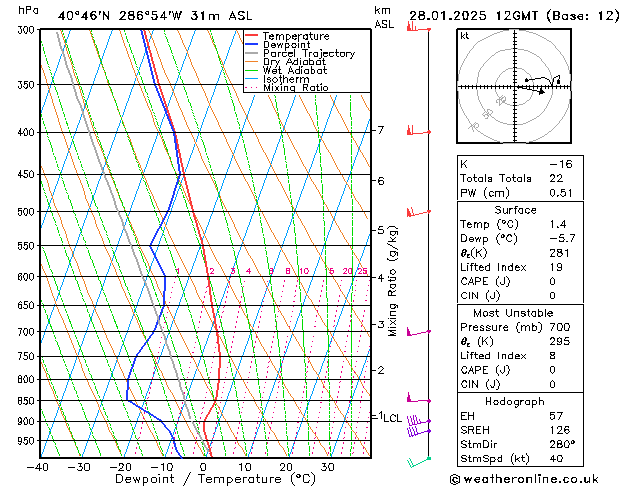
Task: Click the red Temperature line legend sample
Action: click(251, 36)
